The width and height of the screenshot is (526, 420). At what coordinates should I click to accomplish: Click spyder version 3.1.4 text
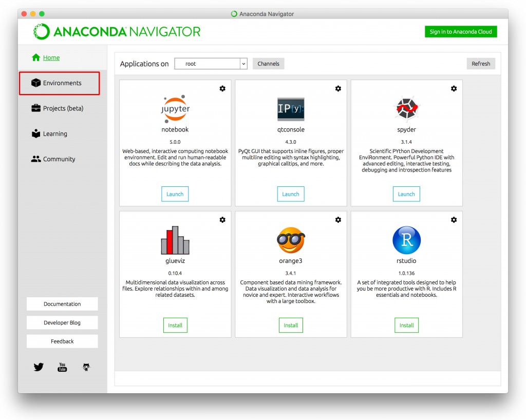click(x=407, y=142)
